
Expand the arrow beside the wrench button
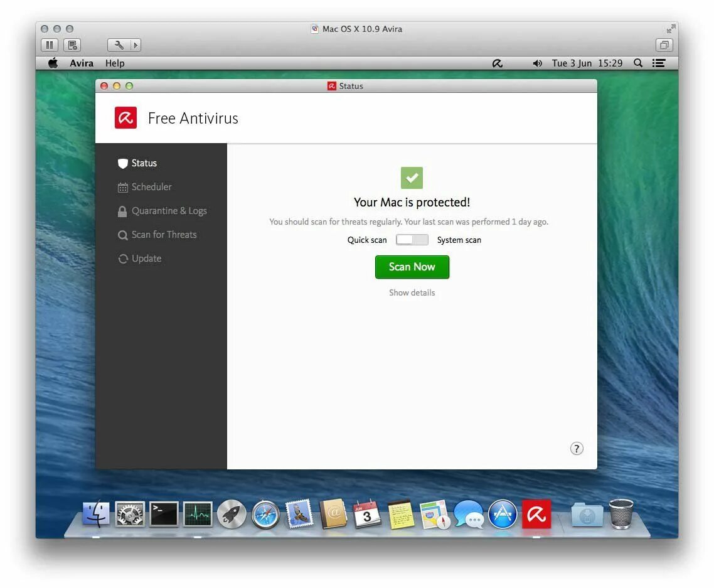coord(136,45)
